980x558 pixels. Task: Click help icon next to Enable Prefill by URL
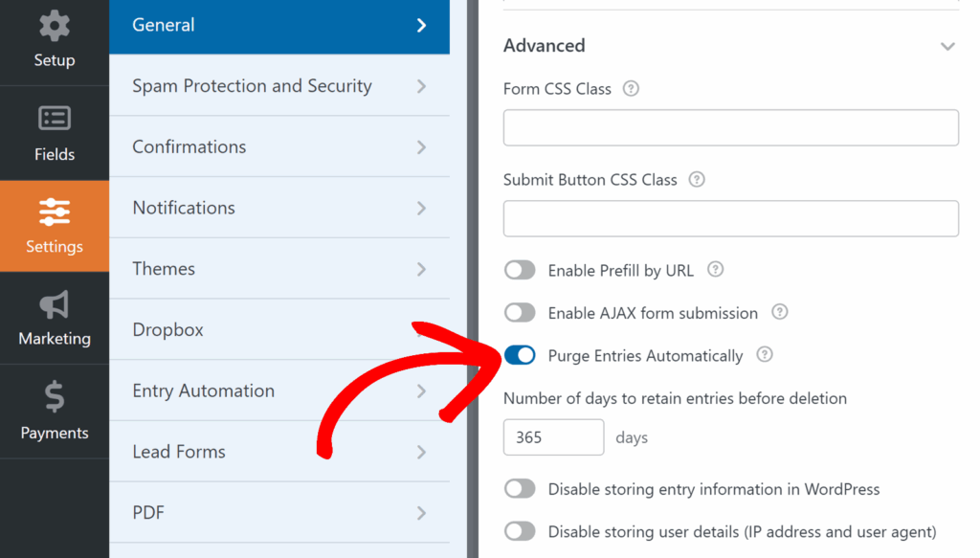point(715,270)
